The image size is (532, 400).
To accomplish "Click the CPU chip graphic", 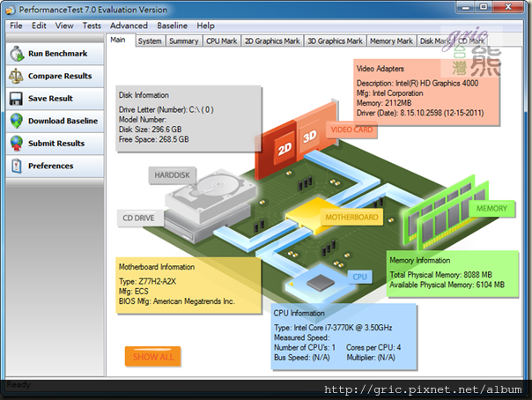I will tap(321, 284).
